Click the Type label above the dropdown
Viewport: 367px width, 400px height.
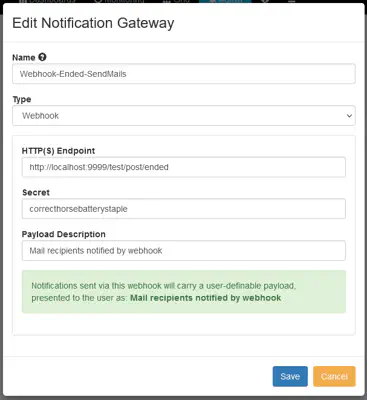click(22, 99)
